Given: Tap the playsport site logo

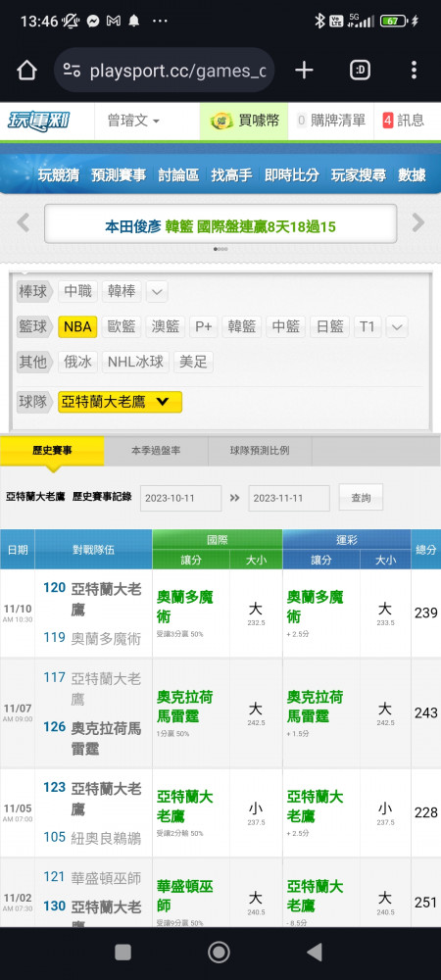Looking at the screenshot, I should pyautogui.click(x=39, y=121).
